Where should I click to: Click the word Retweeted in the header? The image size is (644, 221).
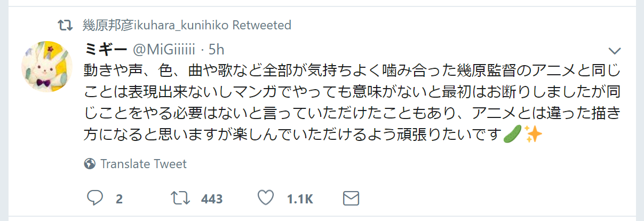coord(262,25)
